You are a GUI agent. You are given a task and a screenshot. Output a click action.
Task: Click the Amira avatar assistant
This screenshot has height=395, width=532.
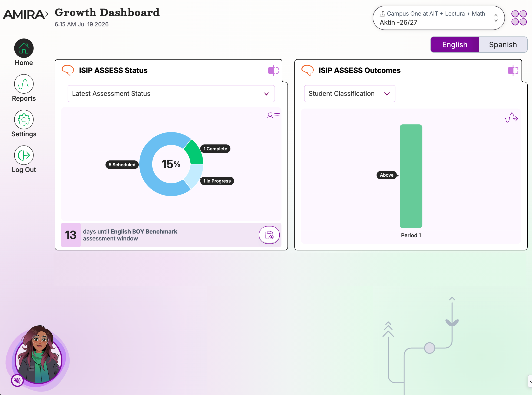[38, 356]
